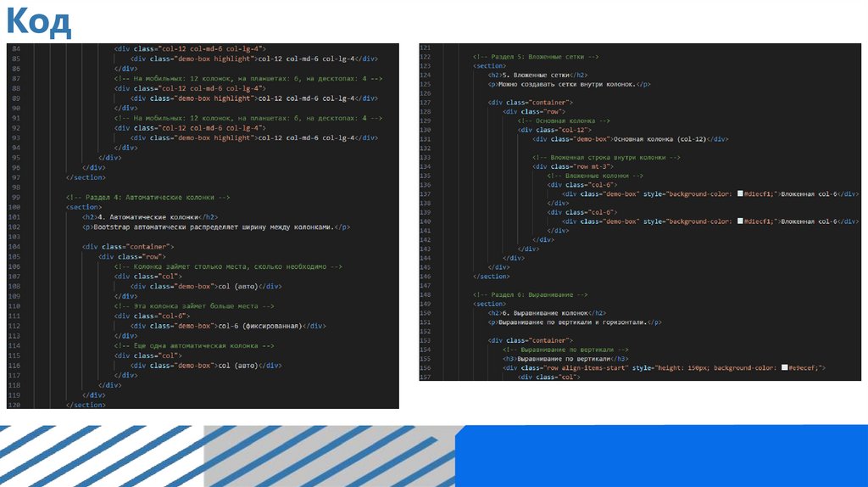Click the slide title "Код"
The image size is (868, 487).
click(x=38, y=22)
